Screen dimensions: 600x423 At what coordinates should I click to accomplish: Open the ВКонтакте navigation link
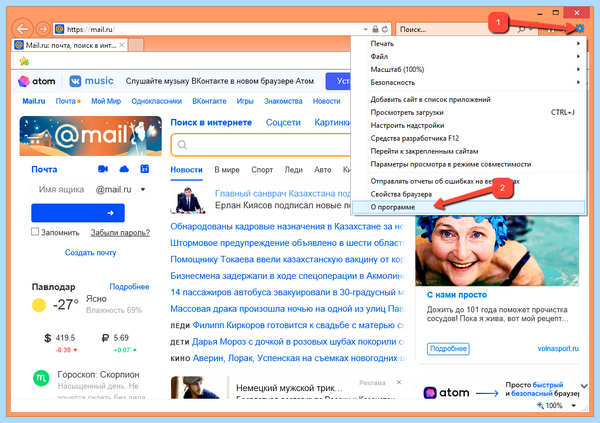tap(209, 101)
